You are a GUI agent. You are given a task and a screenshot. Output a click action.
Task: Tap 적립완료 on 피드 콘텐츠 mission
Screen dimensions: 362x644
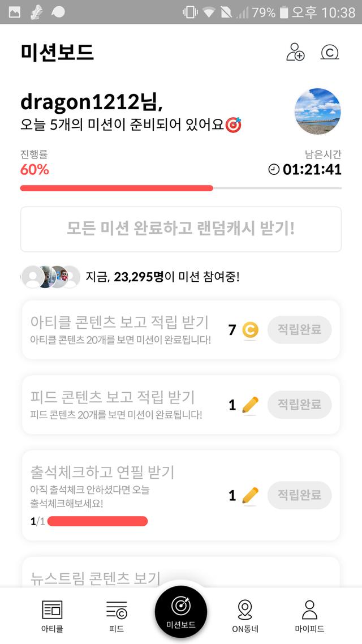(x=299, y=405)
